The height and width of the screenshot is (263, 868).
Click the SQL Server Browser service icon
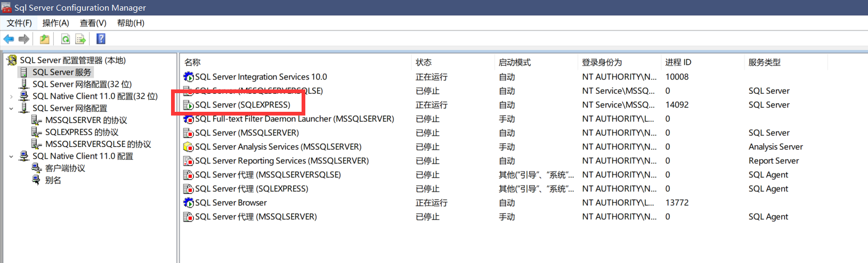click(x=189, y=203)
